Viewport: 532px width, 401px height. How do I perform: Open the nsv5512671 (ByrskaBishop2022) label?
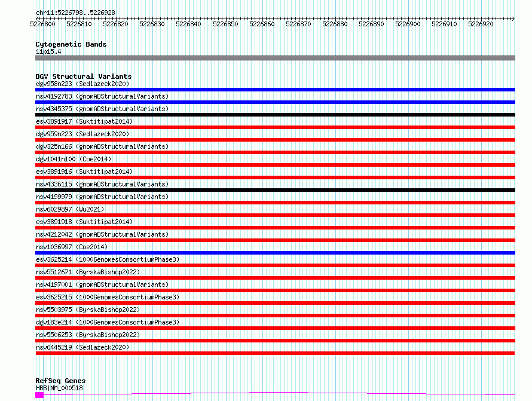88,272
